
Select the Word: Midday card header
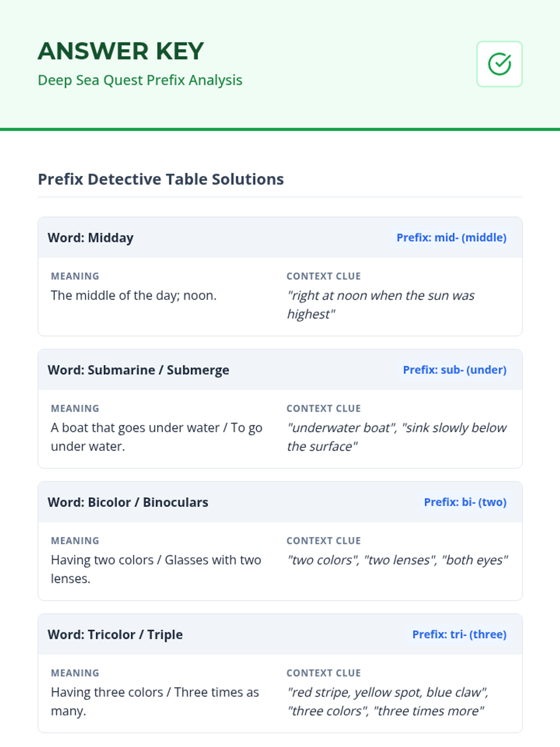91,238
